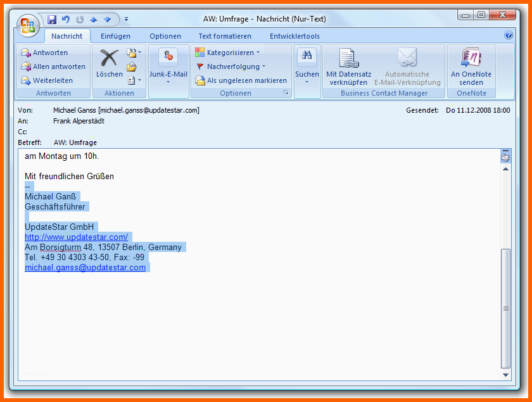Image resolution: width=532 pixels, height=402 pixels.
Task: Customize quick access toolbar dropdown arrow
Action: click(x=126, y=20)
